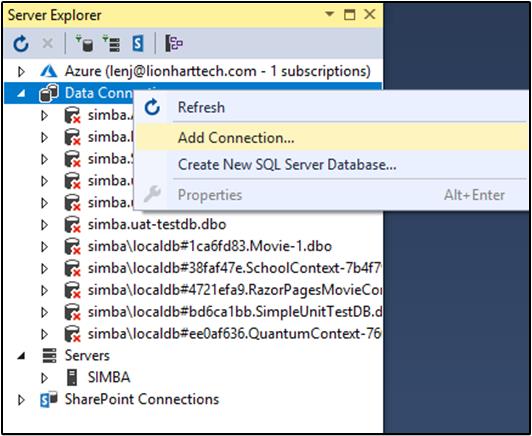Expand the localdb SimpleUnitTestDB connection
Viewport: 532px width, 436px height.
44,312
